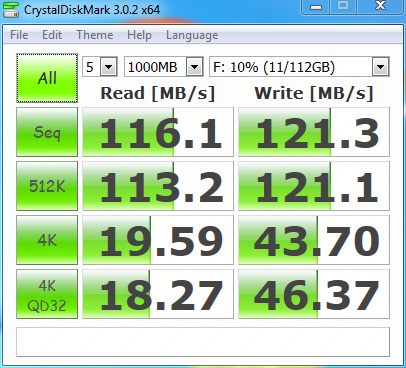Open the Language menu
The height and width of the screenshot is (368, 406).
pyautogui.click(x=192, y=35)
